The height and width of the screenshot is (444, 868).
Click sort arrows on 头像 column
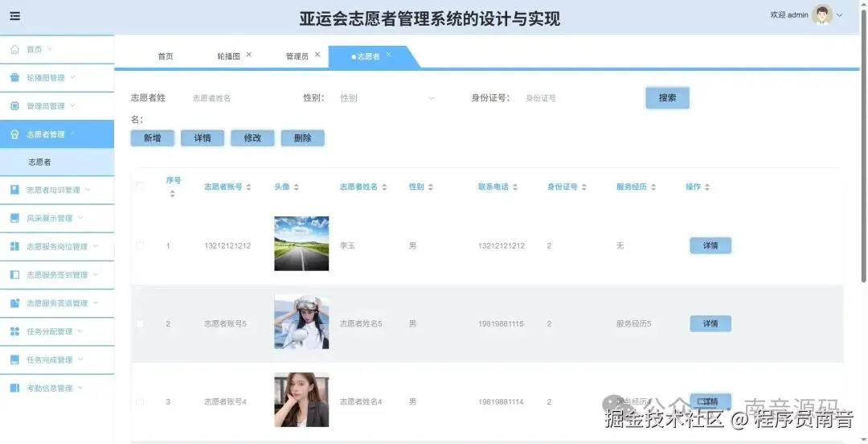click(x=296, y=187)
